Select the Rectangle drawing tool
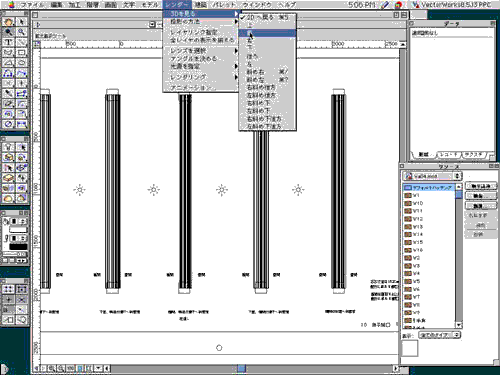The image size is (500, 375). (21, 53)
